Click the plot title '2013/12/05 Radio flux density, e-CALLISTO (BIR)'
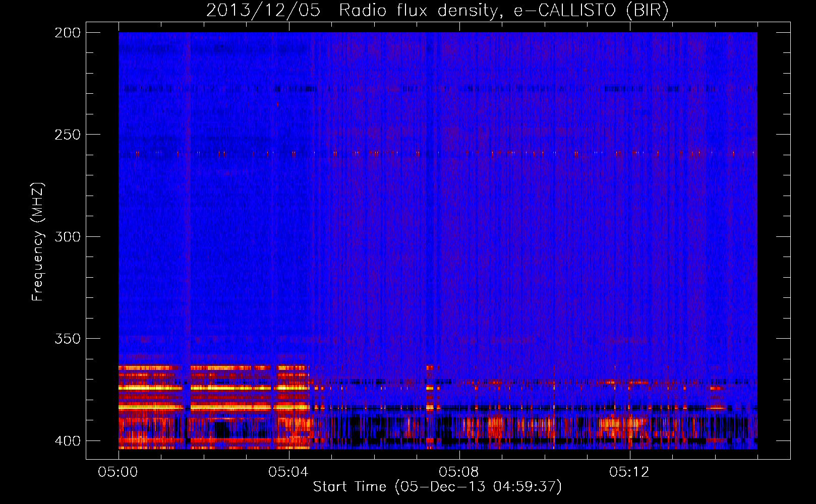 click(437, 11)
